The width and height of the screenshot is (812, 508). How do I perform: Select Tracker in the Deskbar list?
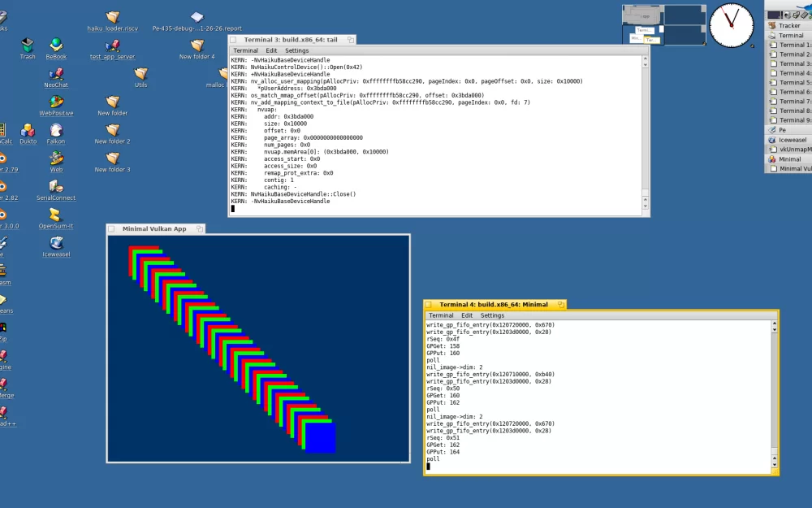(x=787, y=25)
